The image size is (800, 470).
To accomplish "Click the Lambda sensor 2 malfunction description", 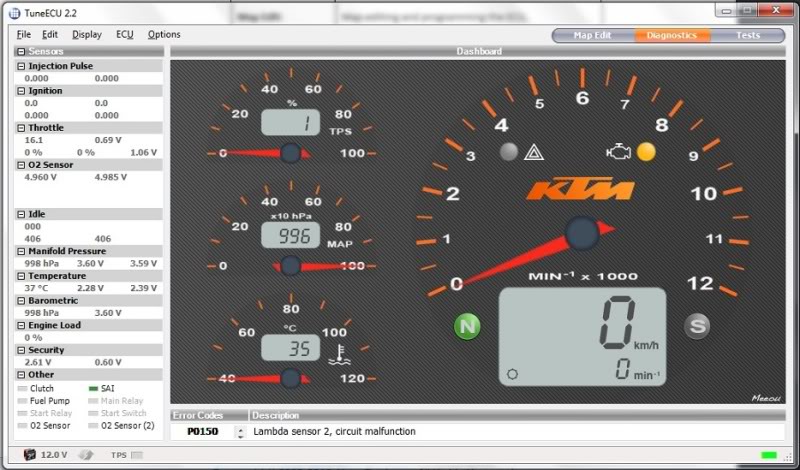I will [334, 432].
